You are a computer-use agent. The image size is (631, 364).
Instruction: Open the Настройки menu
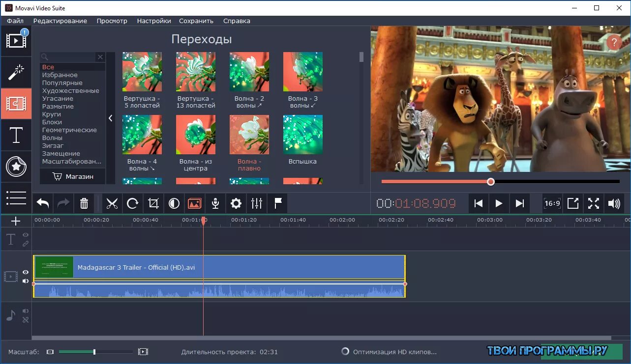point(154,21)
